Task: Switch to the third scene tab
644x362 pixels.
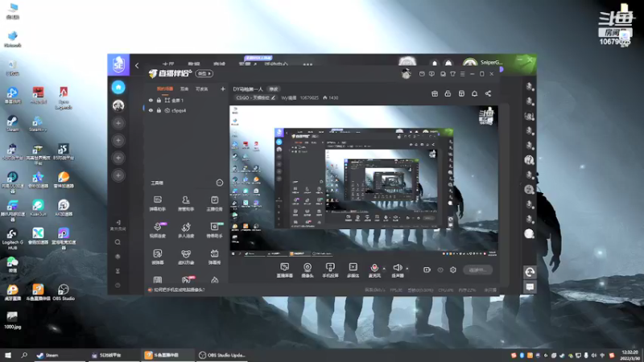Action: pyautogui.click(x=202, y=88)
